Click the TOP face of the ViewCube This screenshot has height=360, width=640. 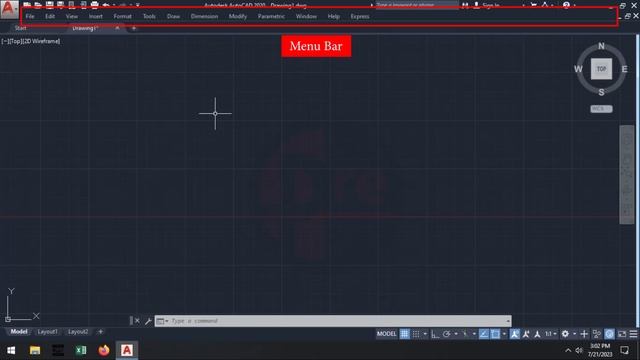pos(601,69)
